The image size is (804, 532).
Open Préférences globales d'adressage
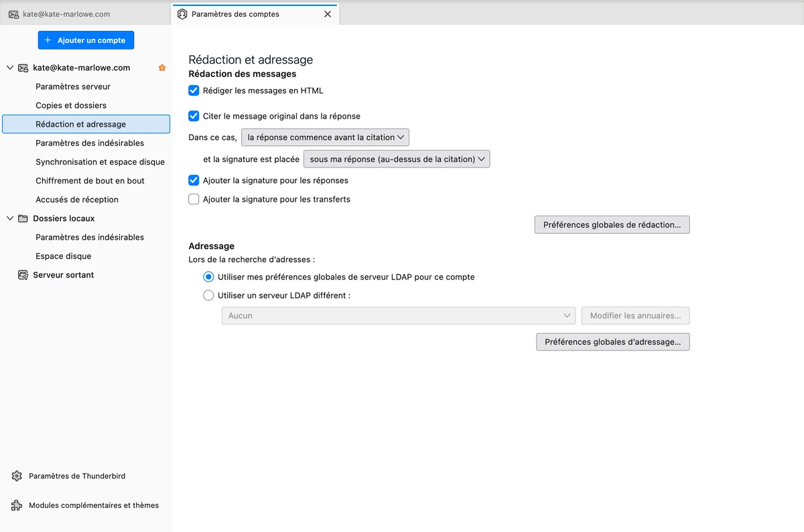tap(612, 342)
